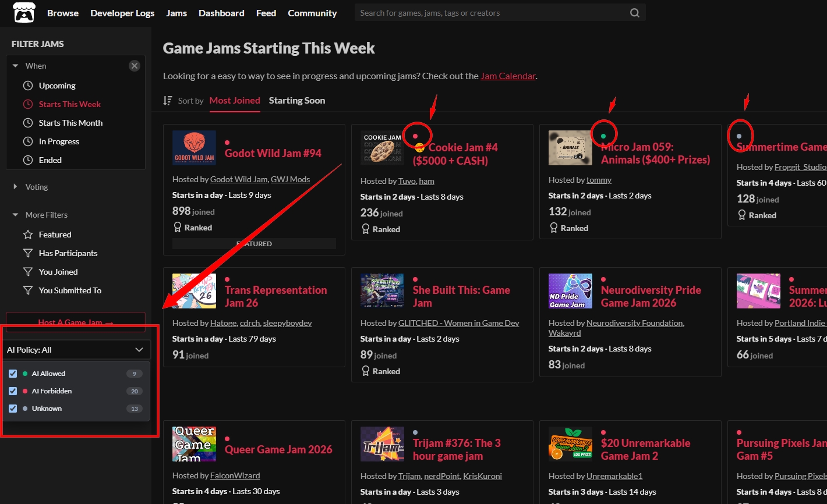Expand the Voting filter section
The image size is (827, 504).
click(x=15, y=187)
